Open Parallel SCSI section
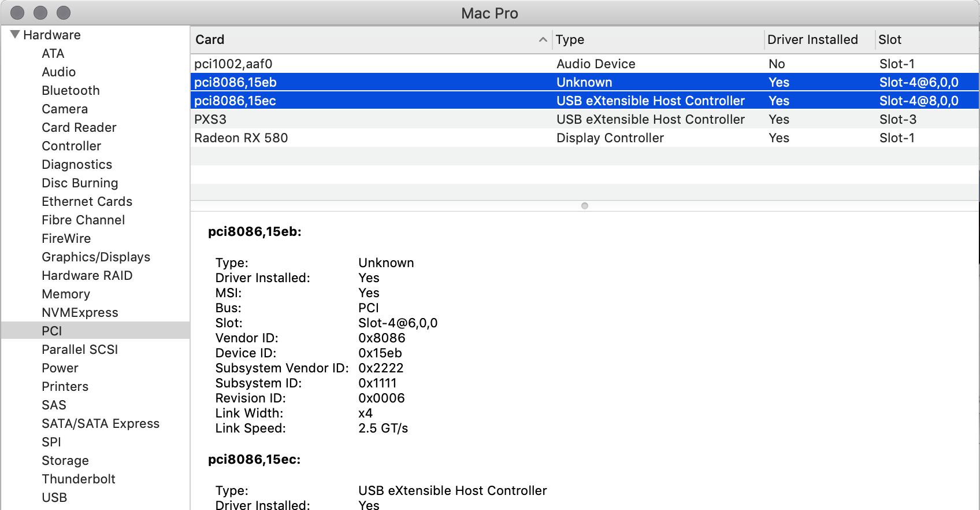 (80, 350)
